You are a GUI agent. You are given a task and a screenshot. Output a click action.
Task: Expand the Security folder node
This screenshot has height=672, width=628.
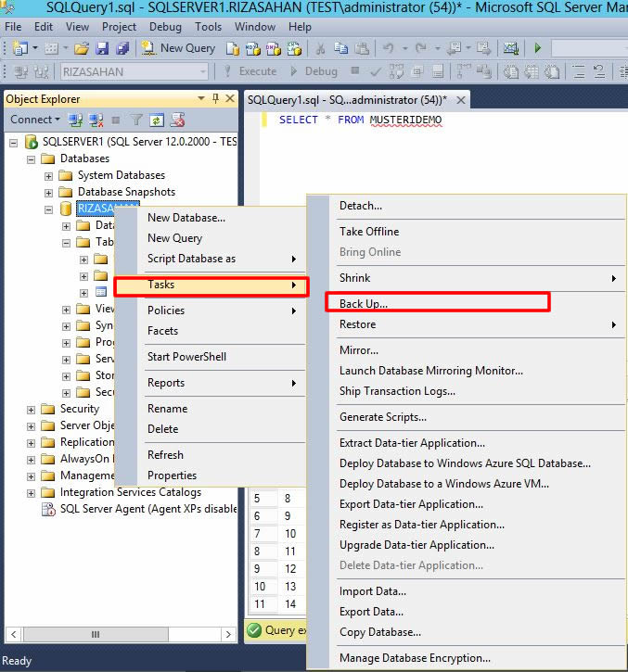click(x=32, y=409)
